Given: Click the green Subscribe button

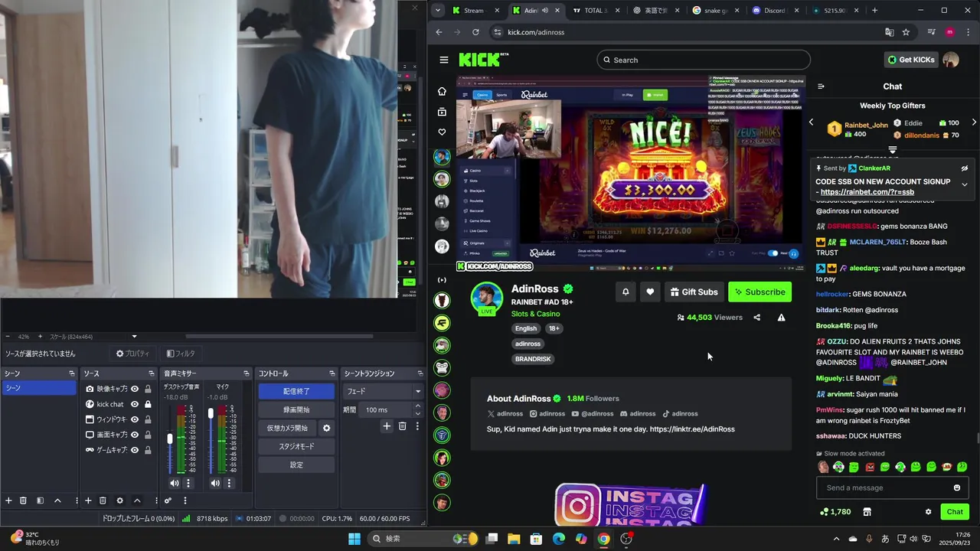Looking at the screenshot, I should [x=759, y=292].
